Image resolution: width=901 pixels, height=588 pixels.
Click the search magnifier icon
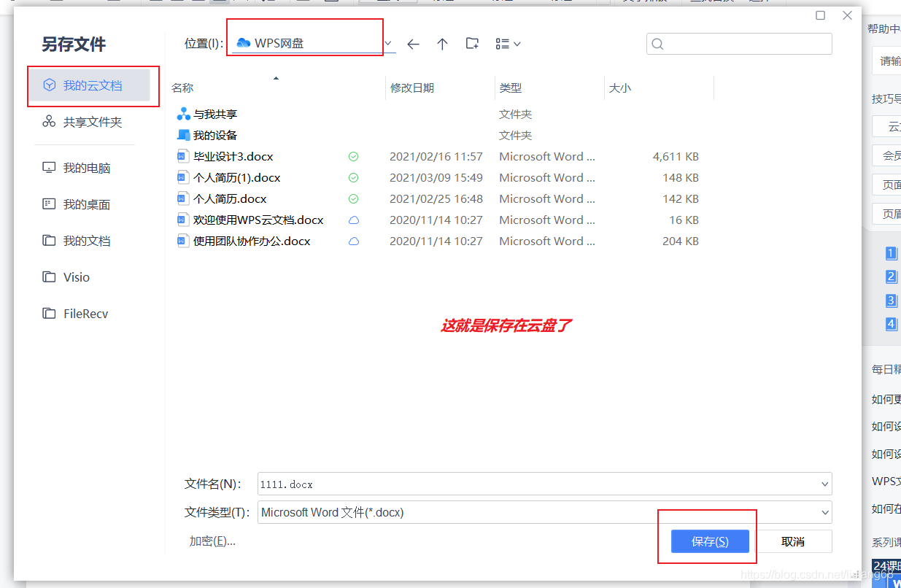pyautogui.click(x=657, y=44)
